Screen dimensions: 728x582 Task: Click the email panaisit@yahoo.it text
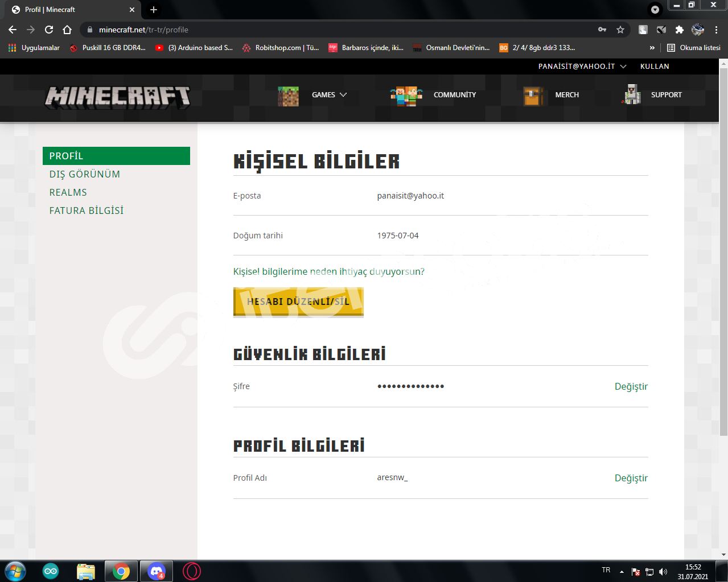(410, 196)
